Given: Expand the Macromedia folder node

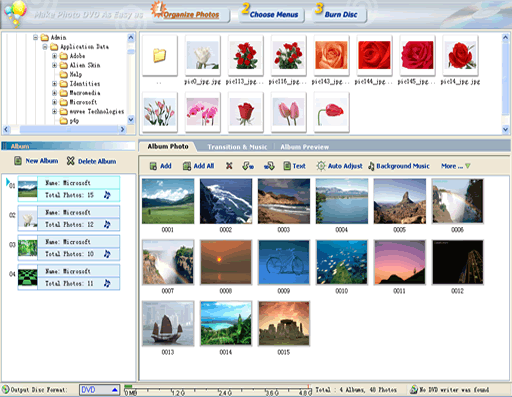Looking at the screenshot, I should tap(54, 93).
